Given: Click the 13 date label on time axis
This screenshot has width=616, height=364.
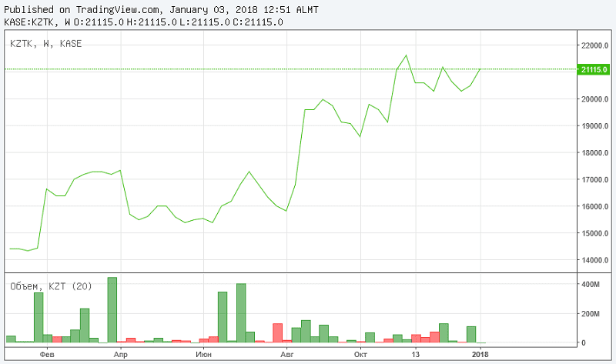Looking at the screenshot, I should coord(416,355).
